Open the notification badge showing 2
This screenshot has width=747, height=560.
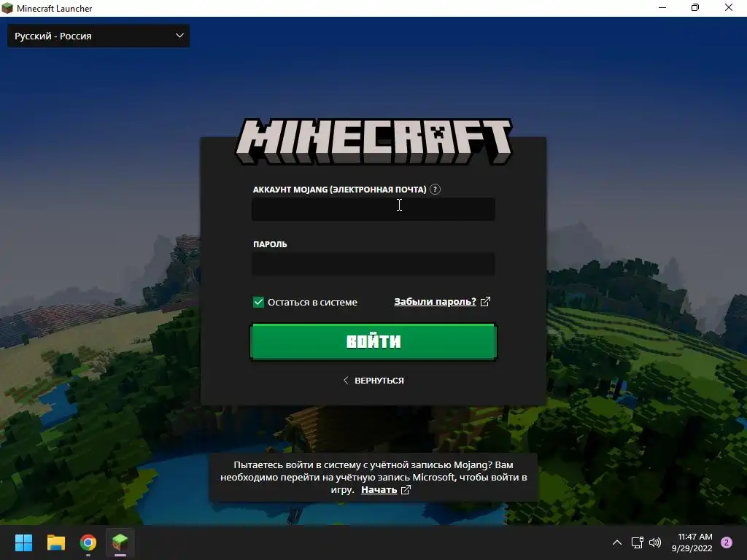point(727,542)
